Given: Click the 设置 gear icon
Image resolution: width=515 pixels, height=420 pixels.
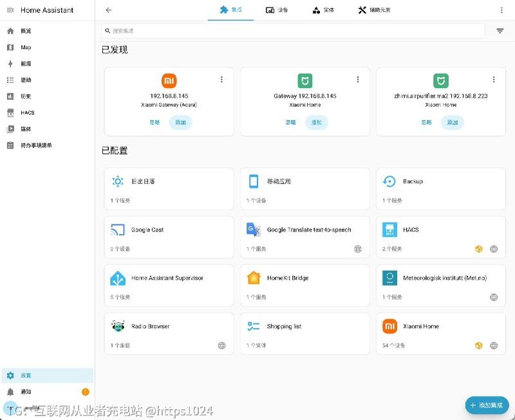Looking at the screenshot, I should (x=10, y=376).
